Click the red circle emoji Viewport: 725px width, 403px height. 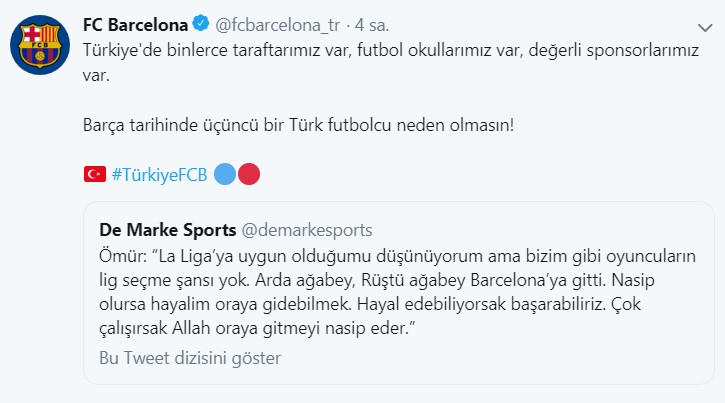pyautogui.click(x=249, y=175)
